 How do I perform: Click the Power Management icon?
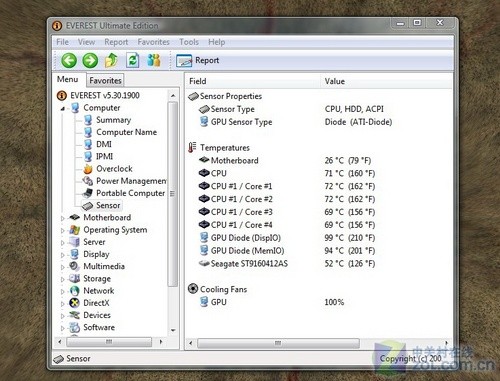point(88,181)
